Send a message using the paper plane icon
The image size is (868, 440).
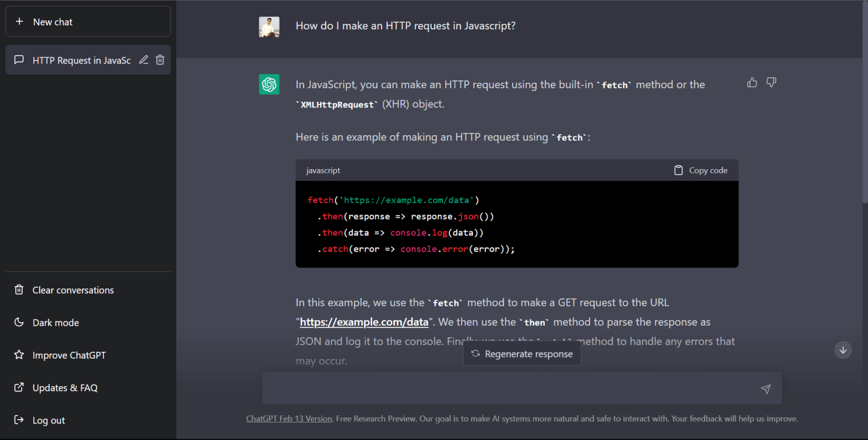pyautogui.click(x=766, y=389)
